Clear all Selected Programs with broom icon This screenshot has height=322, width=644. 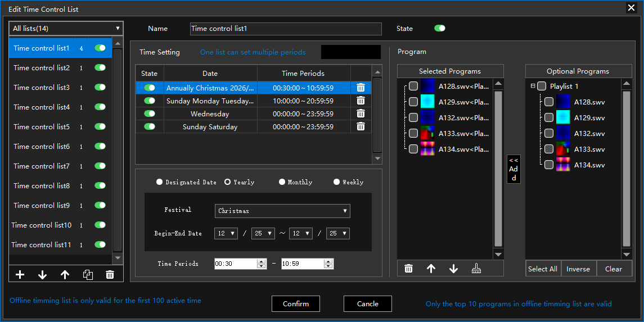click(x=476, y=269)
